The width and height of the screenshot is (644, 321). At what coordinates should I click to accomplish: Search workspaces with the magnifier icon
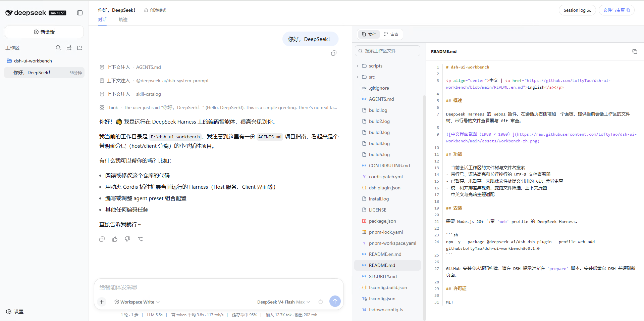click(58, 48)
